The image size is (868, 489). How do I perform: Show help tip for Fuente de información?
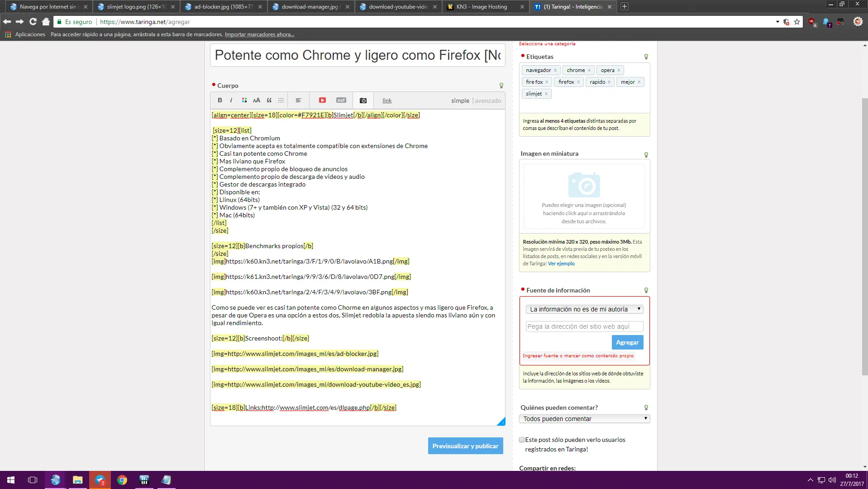(646, 290)
